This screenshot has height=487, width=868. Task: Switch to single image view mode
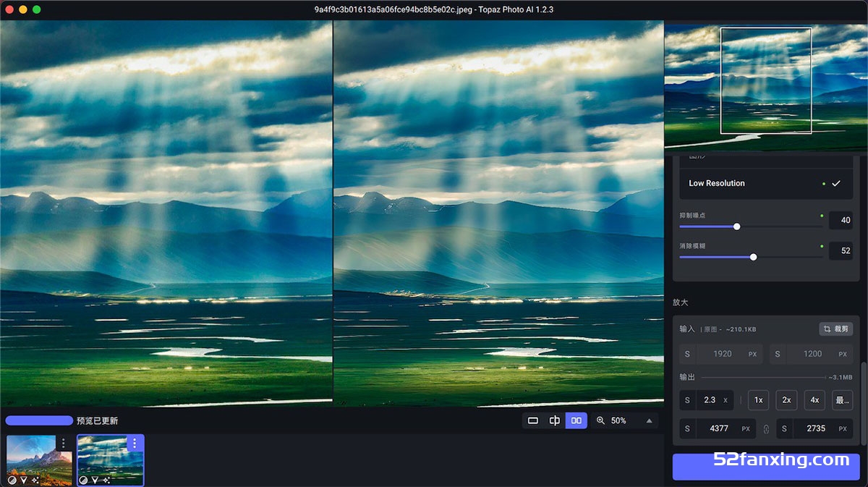(x=533, y=420)
